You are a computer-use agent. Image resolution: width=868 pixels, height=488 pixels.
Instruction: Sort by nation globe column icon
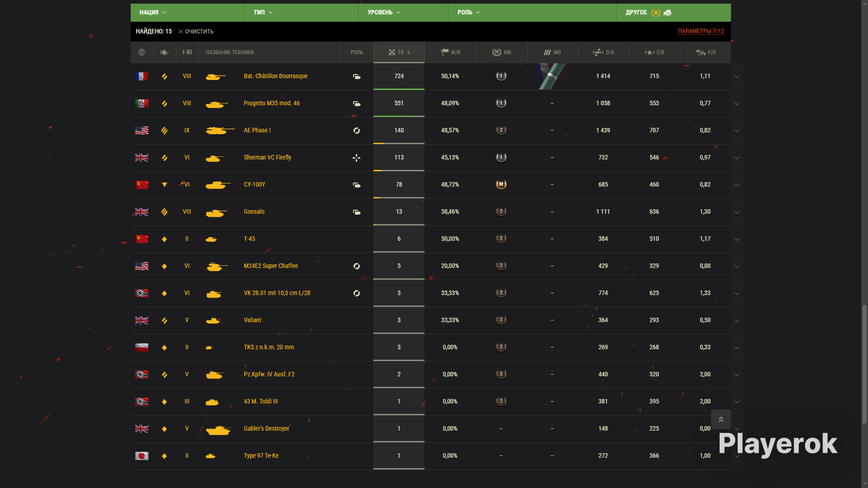click(142, 52)
